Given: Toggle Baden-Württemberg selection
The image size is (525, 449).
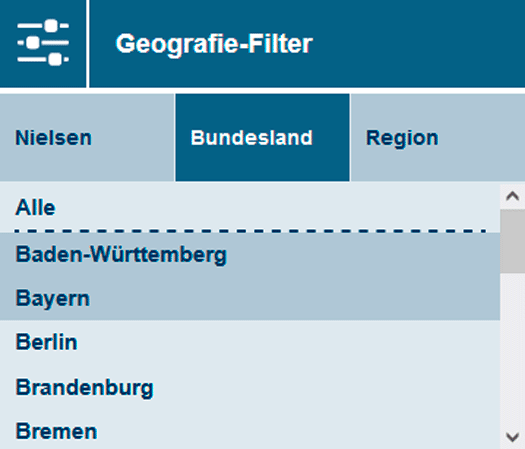Looking at the screenshot, I should [x=250, y=254].
